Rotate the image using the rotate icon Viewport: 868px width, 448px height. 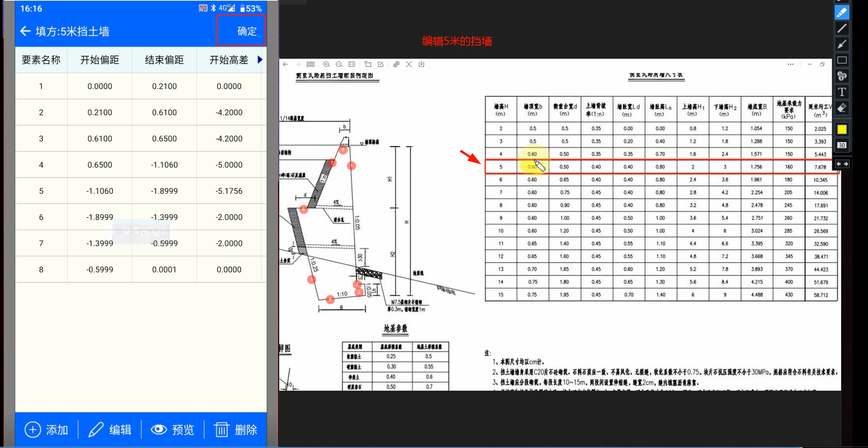tap(368, 64)
